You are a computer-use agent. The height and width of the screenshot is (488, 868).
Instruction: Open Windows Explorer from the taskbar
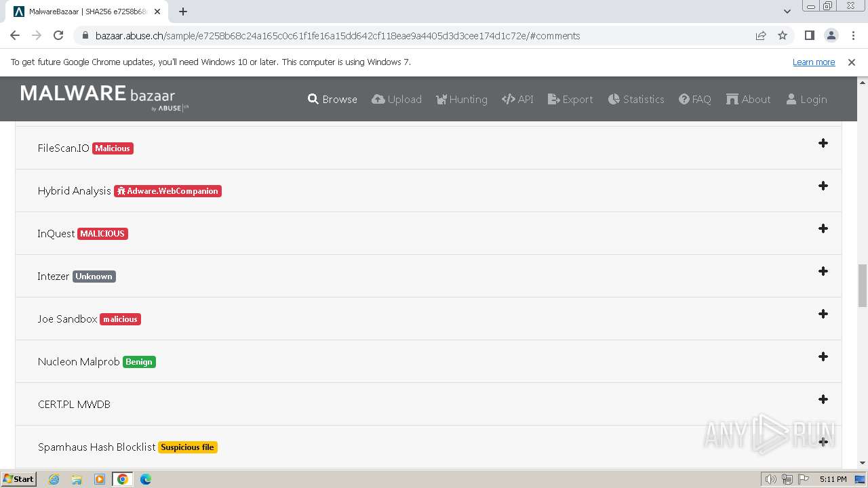pyautogui.click(x=77, y=479)
